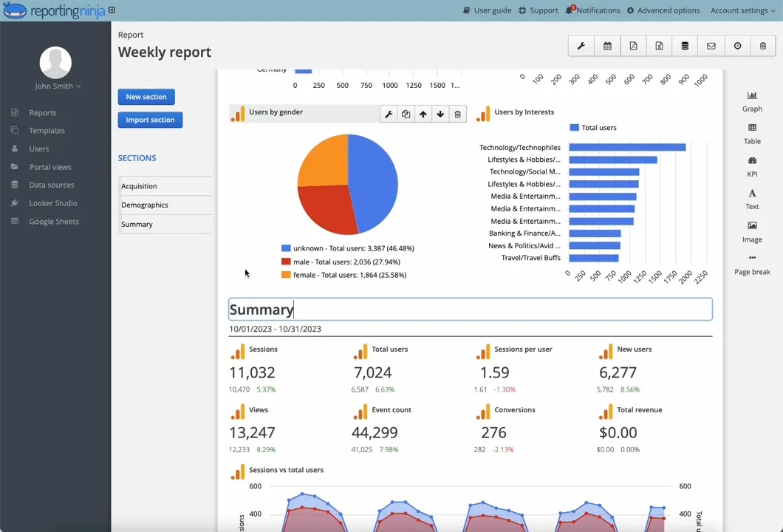Export report as Excel icon

pos(659,46)
